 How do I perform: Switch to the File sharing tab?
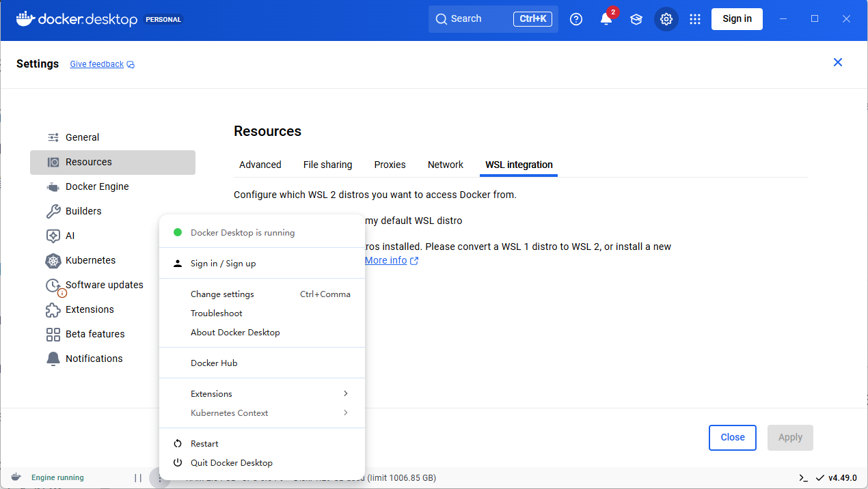[328, 165]
